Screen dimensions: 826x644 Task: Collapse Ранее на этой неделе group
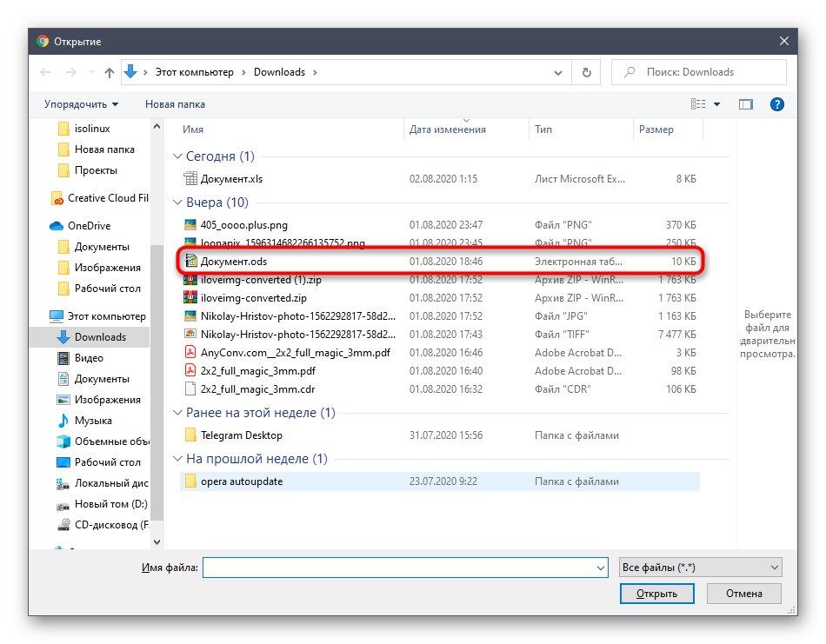(x=177, y=413)
